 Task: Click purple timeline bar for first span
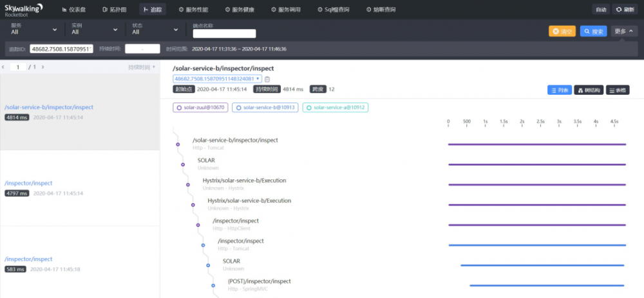(x=536, y=144)
